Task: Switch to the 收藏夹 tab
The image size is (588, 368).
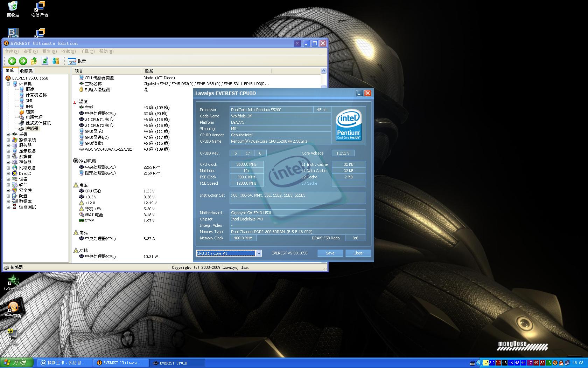Action: [x=26, y=71]
